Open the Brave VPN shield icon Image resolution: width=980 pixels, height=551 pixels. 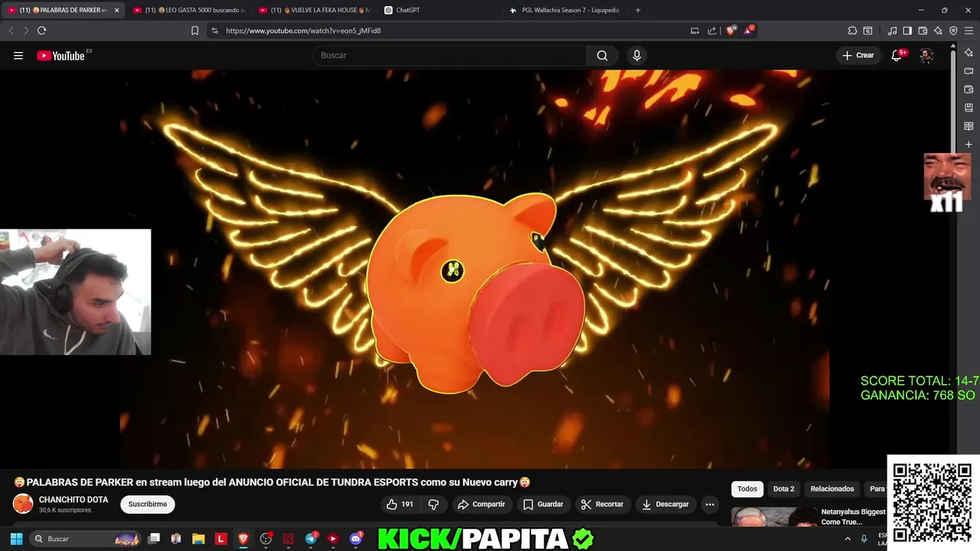point(953,31)
